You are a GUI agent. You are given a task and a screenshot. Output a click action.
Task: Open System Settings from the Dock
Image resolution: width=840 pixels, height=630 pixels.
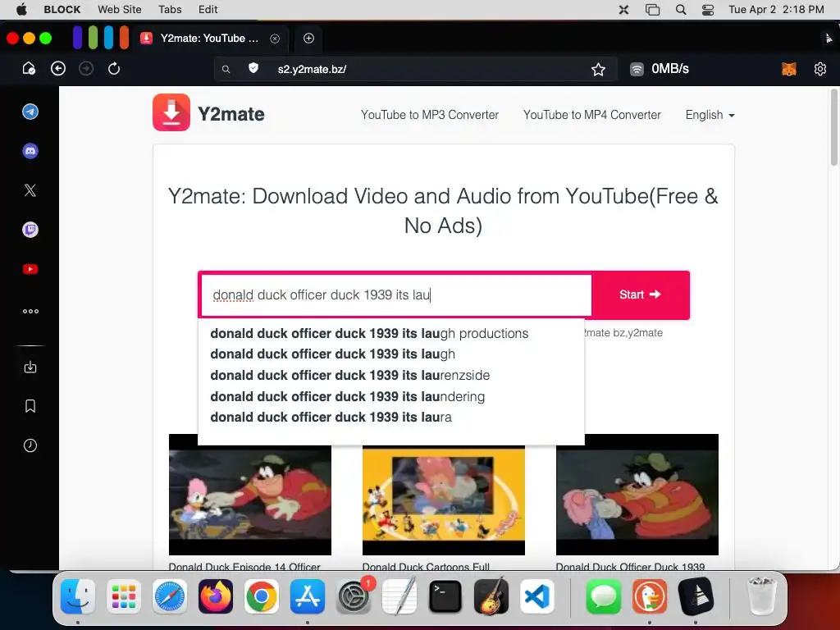(x=354, y=596)
